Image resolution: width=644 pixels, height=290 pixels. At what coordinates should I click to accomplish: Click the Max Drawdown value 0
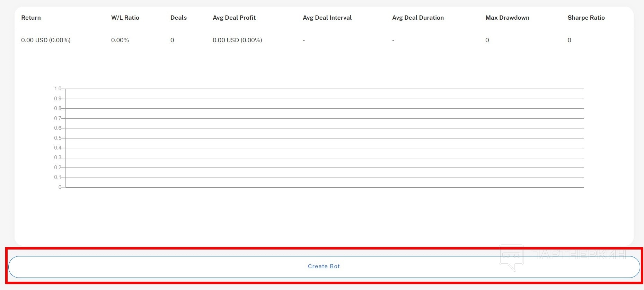click(487, 40)
